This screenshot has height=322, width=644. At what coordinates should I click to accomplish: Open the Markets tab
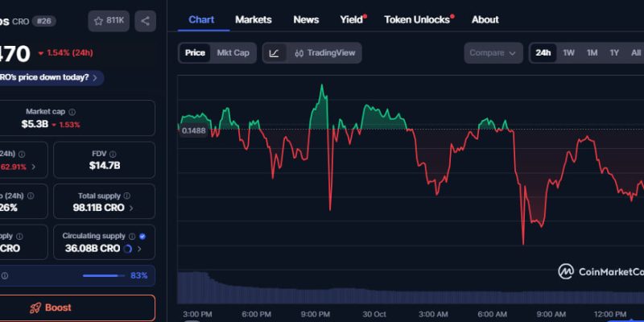click(254, 19)
